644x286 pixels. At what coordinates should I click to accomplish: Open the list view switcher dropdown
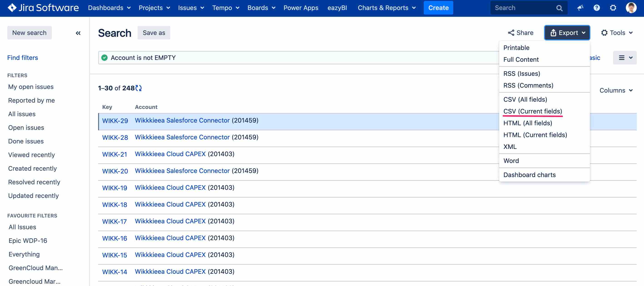click(x=624, y=58)
